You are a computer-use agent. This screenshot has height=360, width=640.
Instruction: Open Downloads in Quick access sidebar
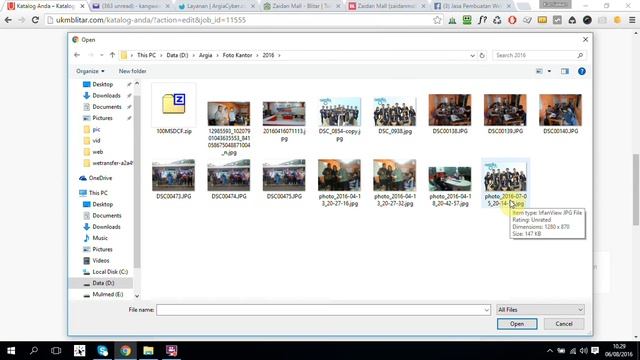(106, 96)
